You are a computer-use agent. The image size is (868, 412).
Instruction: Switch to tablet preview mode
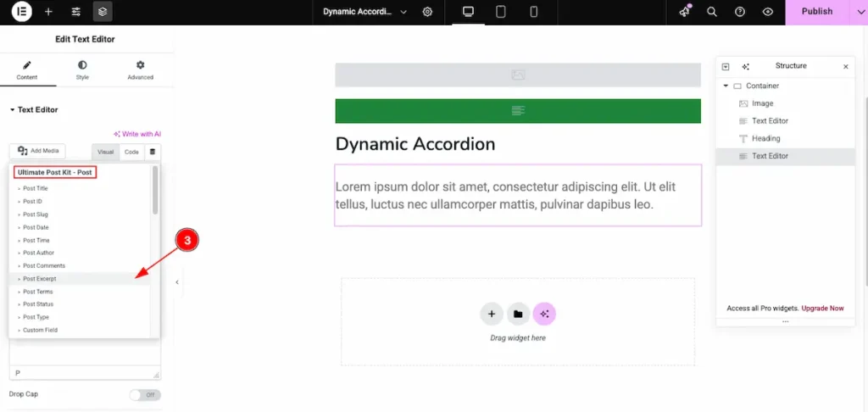coord(501,12)
